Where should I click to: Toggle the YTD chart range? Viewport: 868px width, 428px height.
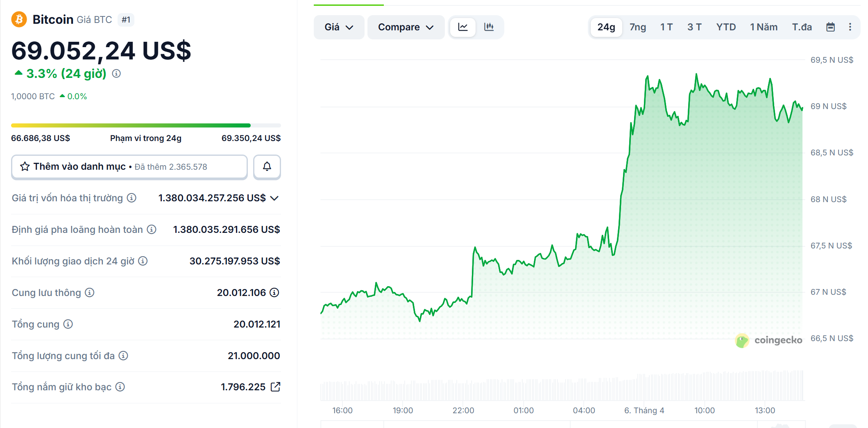click(x=726, y=27)
